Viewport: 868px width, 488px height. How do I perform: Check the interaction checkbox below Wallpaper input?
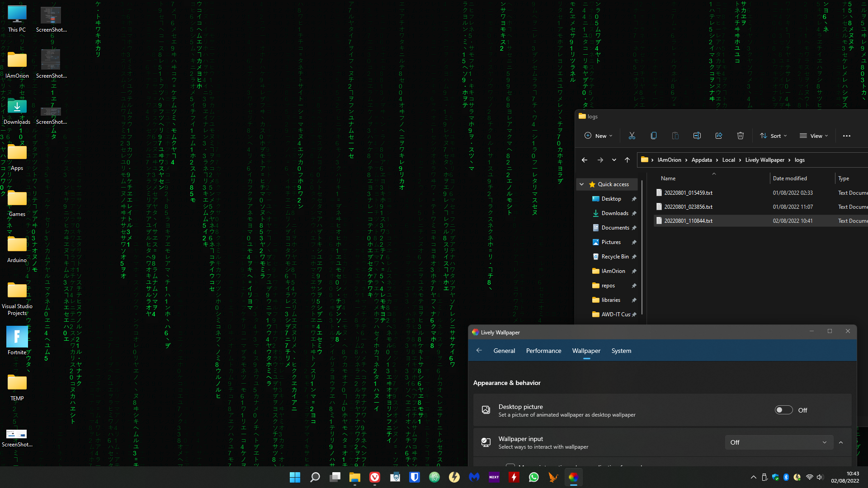tap(510, 467)
